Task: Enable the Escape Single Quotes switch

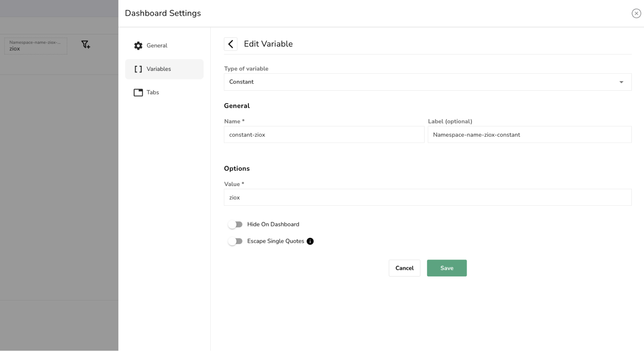Action: (x=235, y=241)
